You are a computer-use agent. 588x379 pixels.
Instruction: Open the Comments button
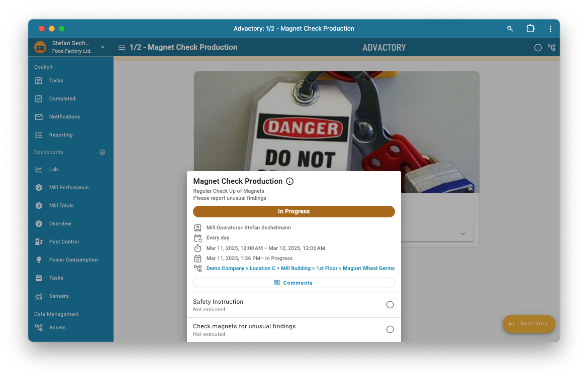pyautogui.click(x=294, y=283)
